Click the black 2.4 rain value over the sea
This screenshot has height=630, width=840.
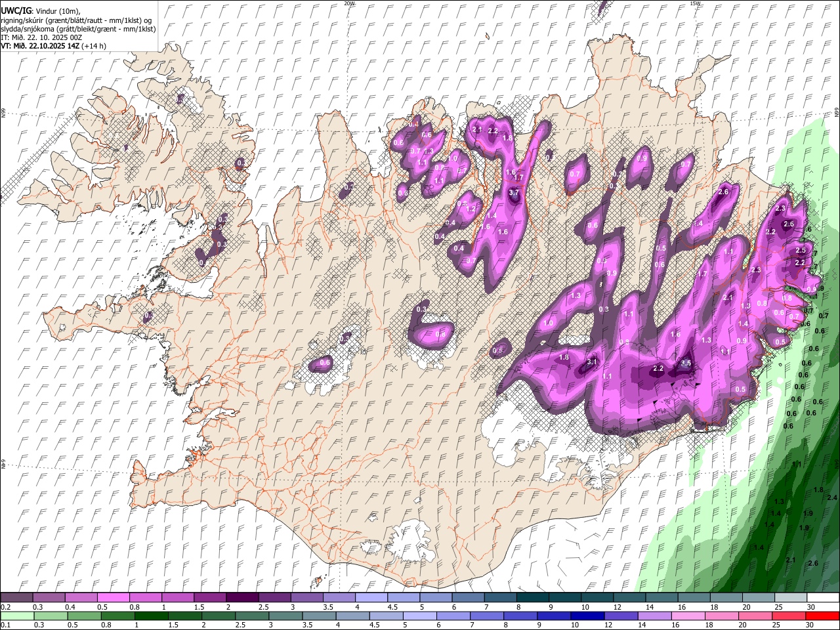(832, 498)
